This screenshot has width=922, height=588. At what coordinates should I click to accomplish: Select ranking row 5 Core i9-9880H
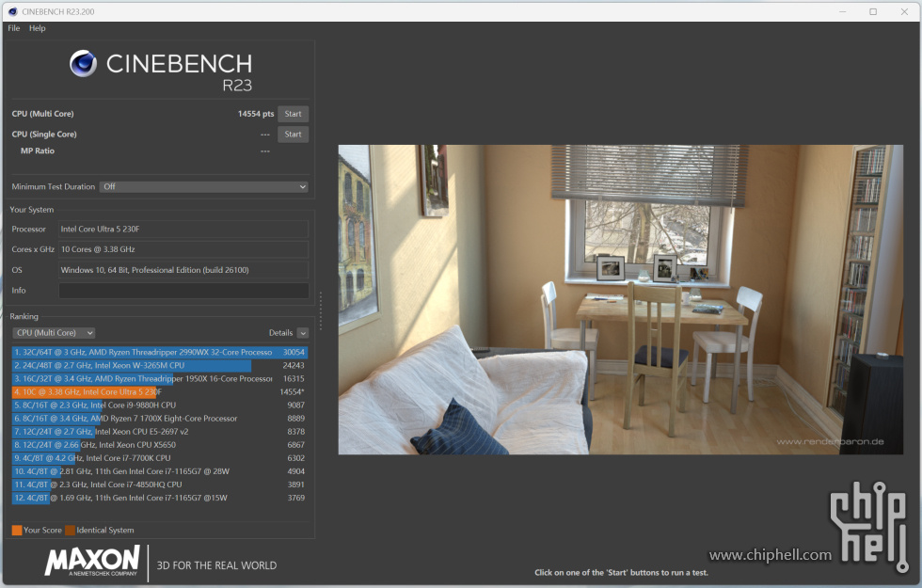[159, 405]
